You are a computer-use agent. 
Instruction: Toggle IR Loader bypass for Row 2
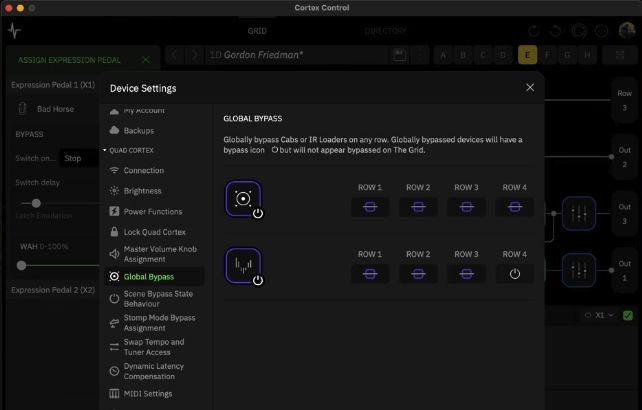[x=418, y=274]
